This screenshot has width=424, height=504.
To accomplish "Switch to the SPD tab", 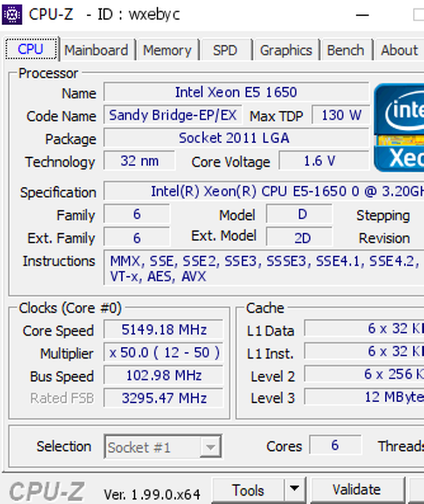I will (225, 50).
